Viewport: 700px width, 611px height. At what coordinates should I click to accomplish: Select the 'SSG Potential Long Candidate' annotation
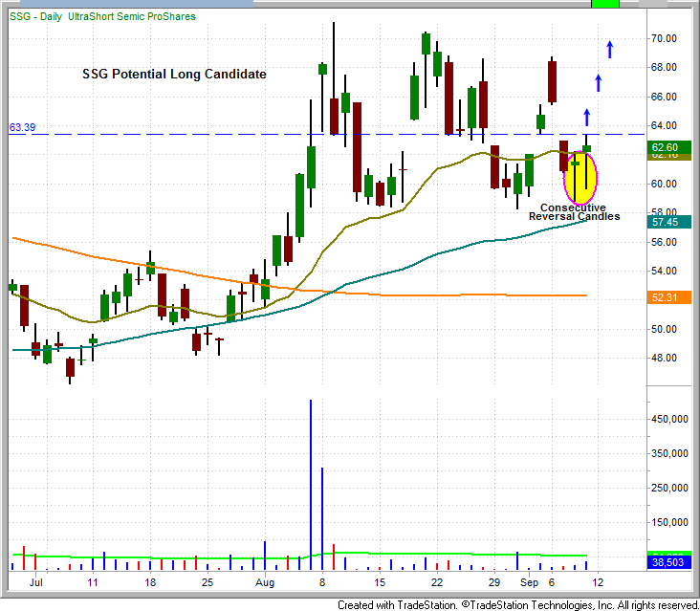pos(174,74)
